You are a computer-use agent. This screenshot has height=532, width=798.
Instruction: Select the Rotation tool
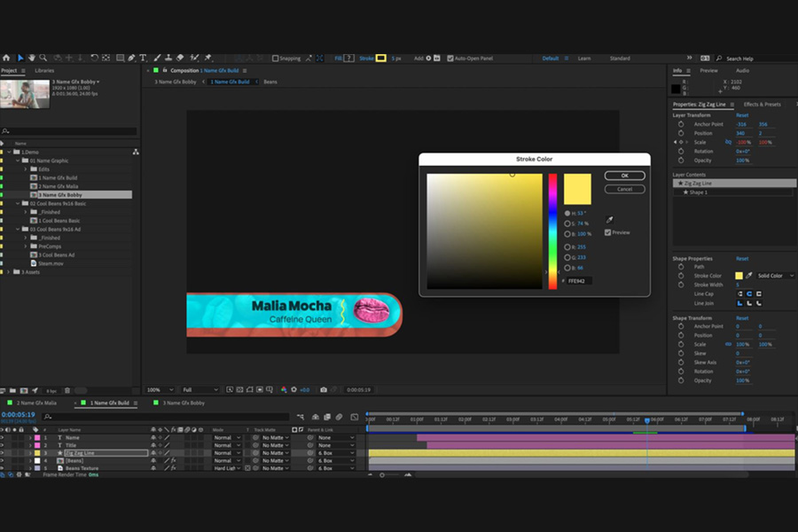click(95, 58)
